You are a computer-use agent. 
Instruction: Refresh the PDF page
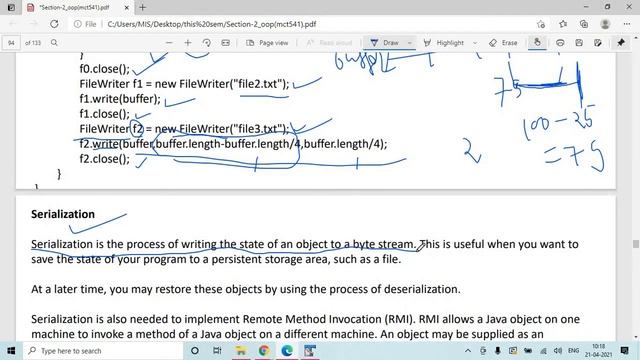(54, 24)
